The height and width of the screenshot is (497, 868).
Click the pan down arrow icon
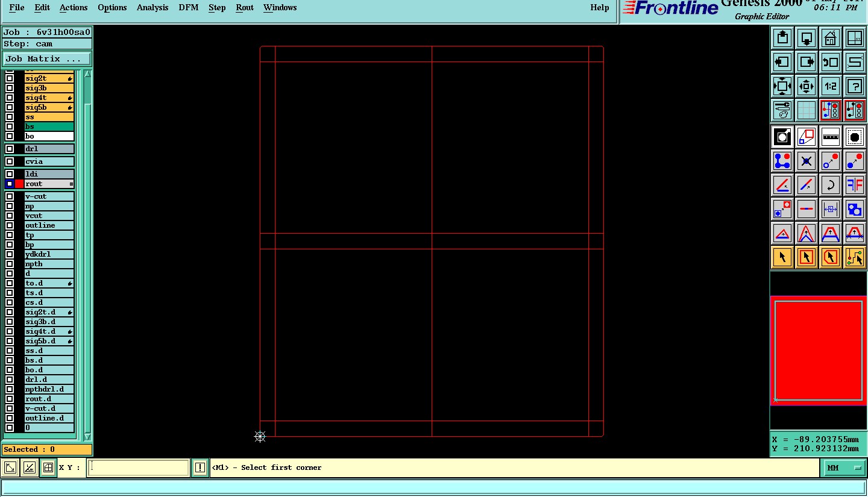point(807,38)
